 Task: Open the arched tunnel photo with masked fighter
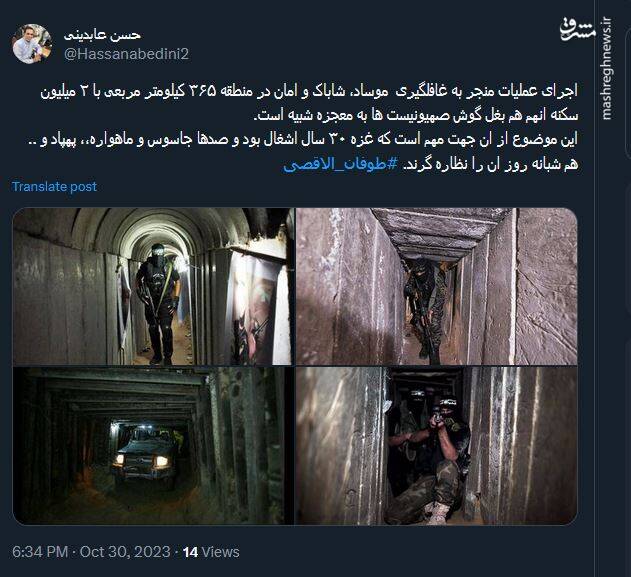[x=153, y=286]
